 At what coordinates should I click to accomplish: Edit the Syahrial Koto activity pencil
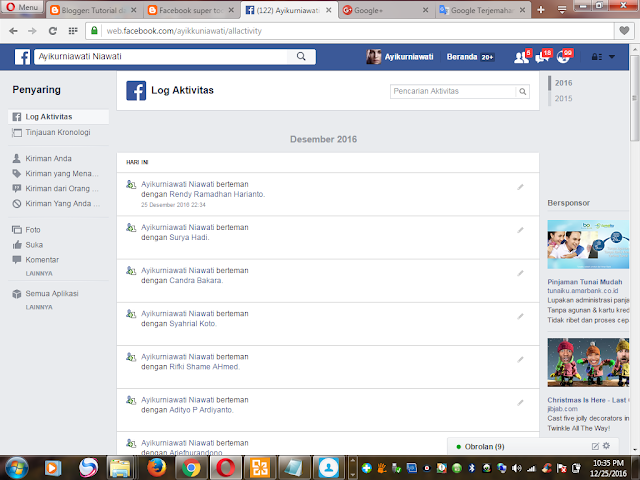520,316
